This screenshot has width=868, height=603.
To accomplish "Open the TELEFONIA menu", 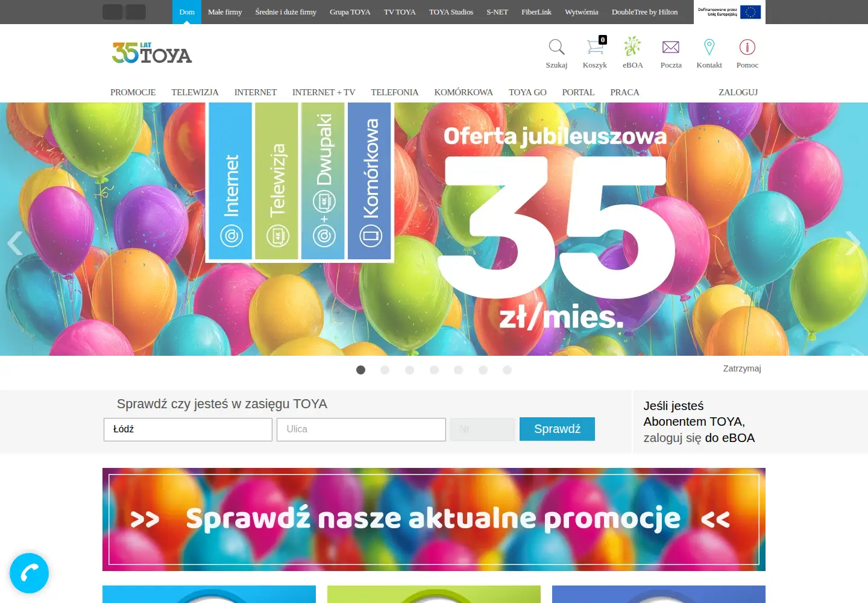I will tap(395, 92).
